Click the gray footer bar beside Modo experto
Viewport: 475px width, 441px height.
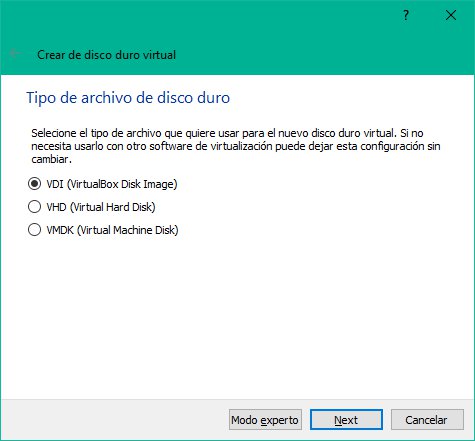tap(113, 420)
